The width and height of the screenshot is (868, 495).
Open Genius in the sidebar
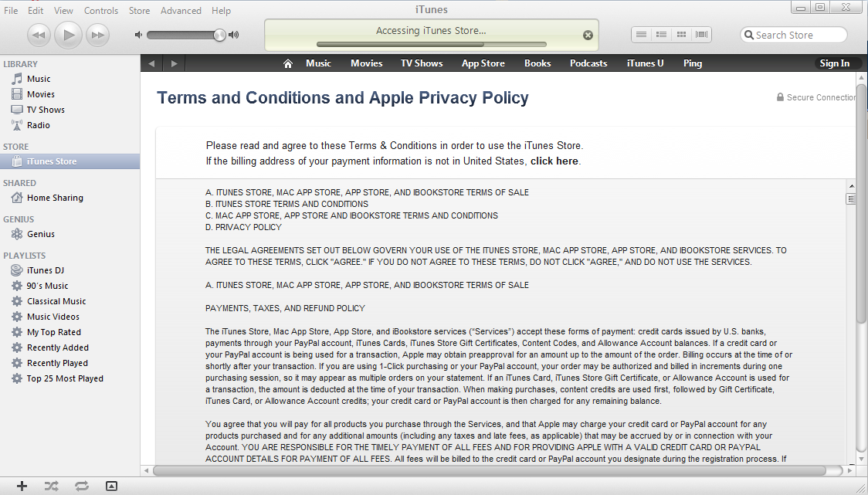click(70, 234)
